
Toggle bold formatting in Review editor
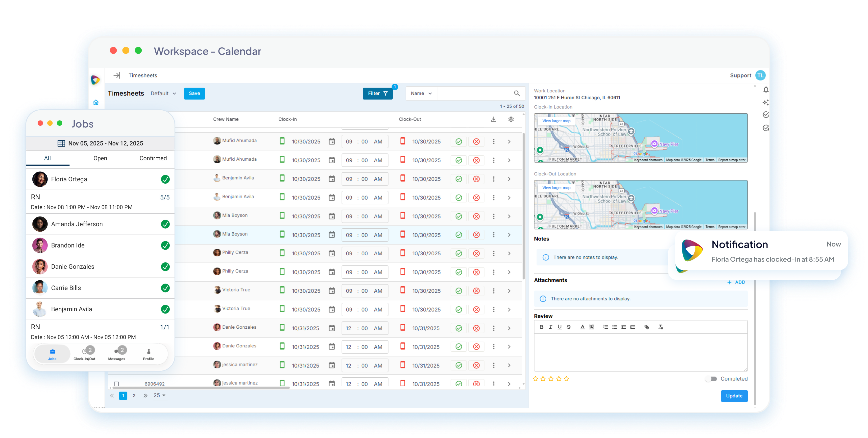click(x=541, y=327)
